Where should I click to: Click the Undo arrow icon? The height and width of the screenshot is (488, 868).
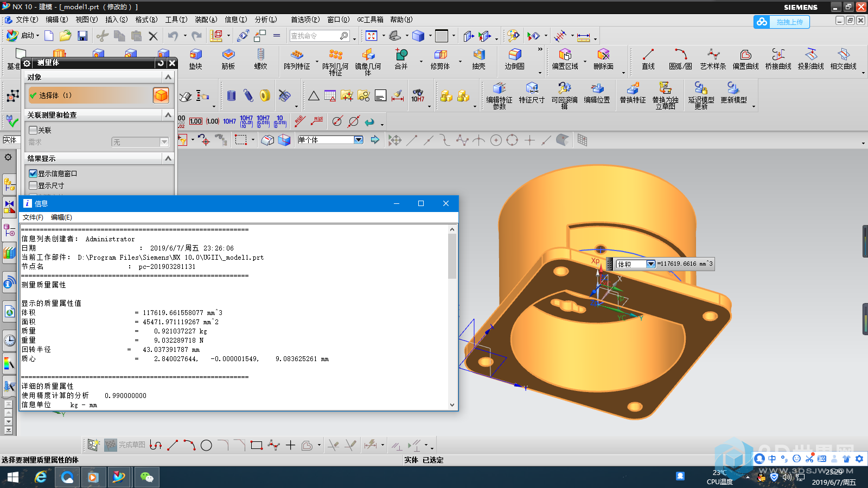173,36
